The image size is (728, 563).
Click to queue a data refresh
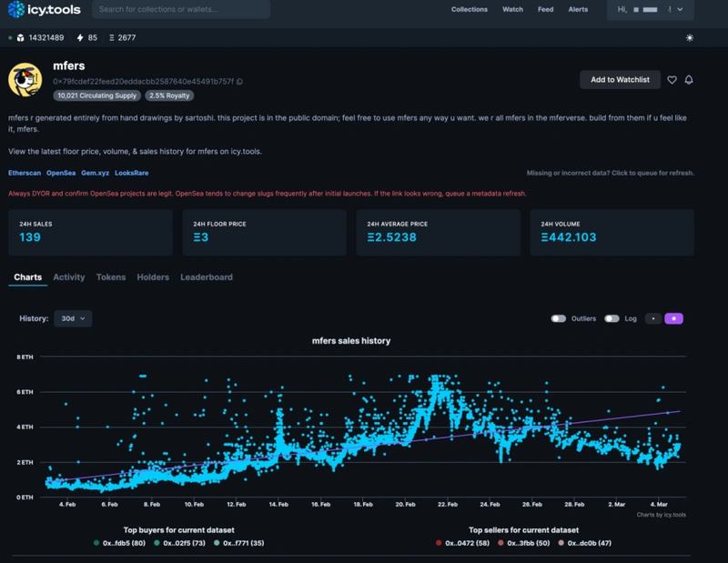610,173
